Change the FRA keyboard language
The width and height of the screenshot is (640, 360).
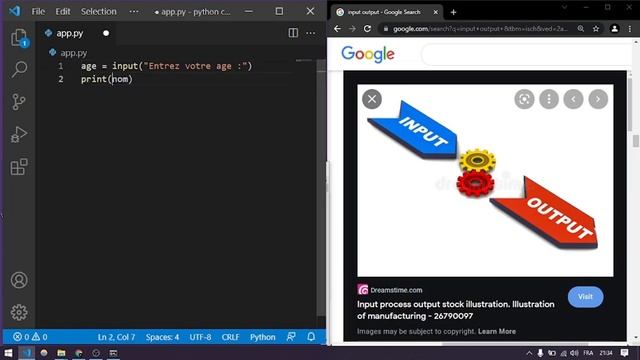coord(588,353)
